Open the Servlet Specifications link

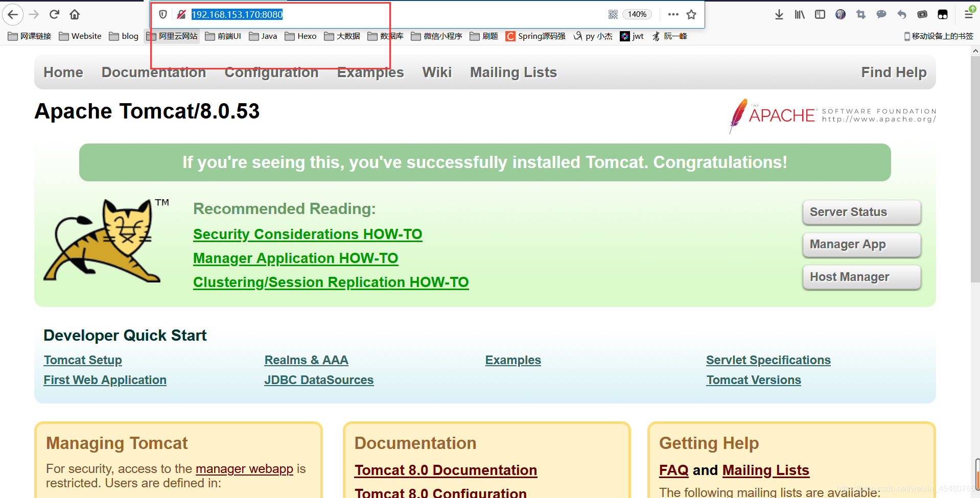tap(768, 360)
